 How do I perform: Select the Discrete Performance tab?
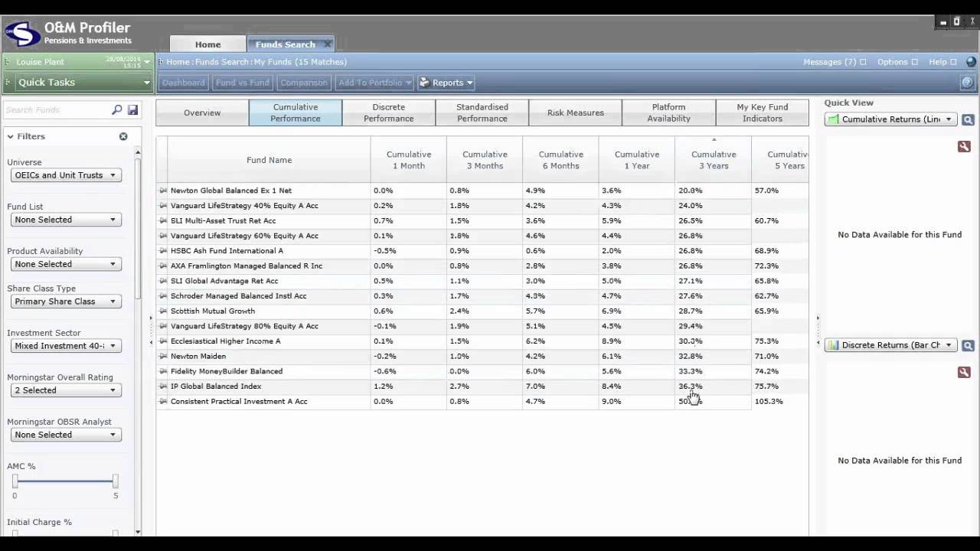tap(388, 112)
